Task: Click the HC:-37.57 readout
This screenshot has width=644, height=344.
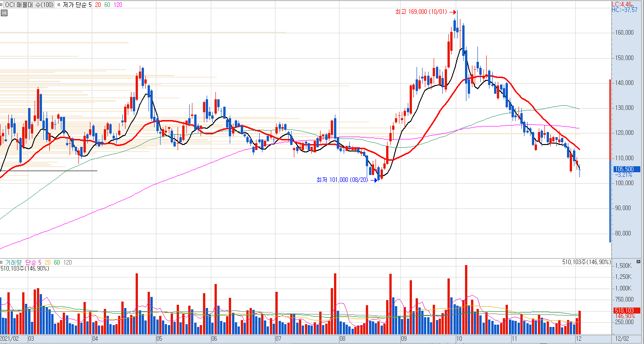Action: click(624, 10)
